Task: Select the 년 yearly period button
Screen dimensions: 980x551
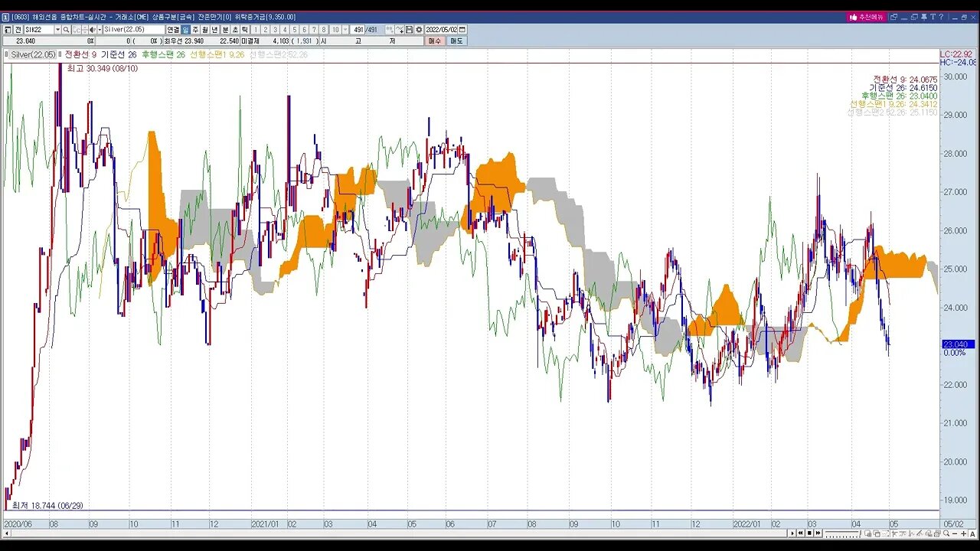Action: [x=215, y=30]
